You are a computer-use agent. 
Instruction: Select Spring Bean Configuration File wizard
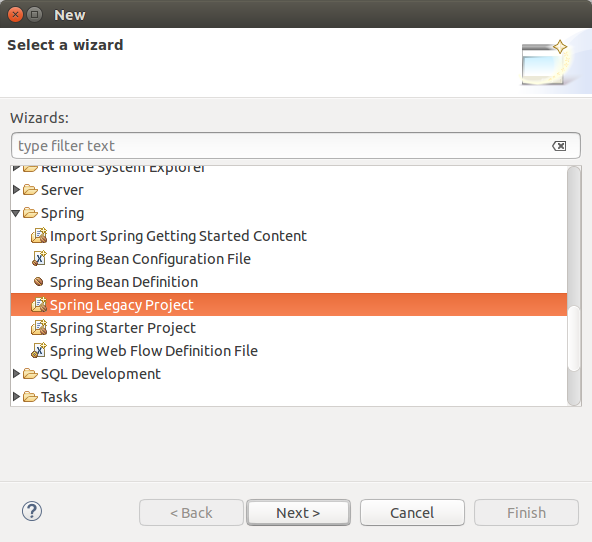point(150,259)
